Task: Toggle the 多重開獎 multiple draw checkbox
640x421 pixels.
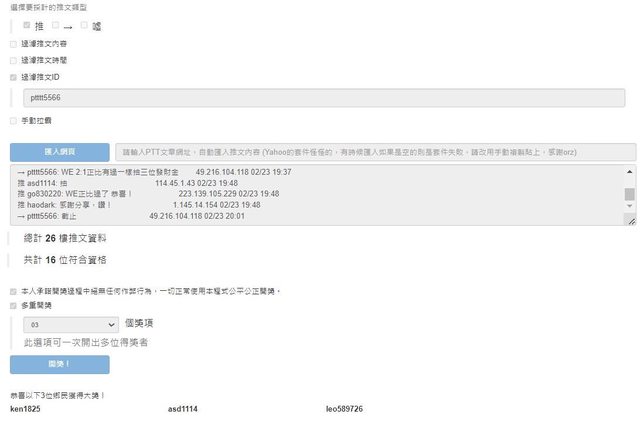Action: pyautogui.click(x=13, y=305)
